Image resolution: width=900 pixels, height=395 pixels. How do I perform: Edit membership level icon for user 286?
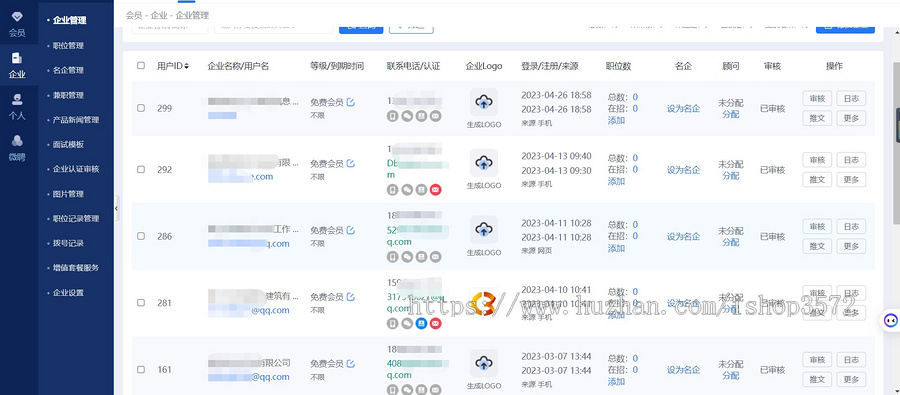point(351,230)
